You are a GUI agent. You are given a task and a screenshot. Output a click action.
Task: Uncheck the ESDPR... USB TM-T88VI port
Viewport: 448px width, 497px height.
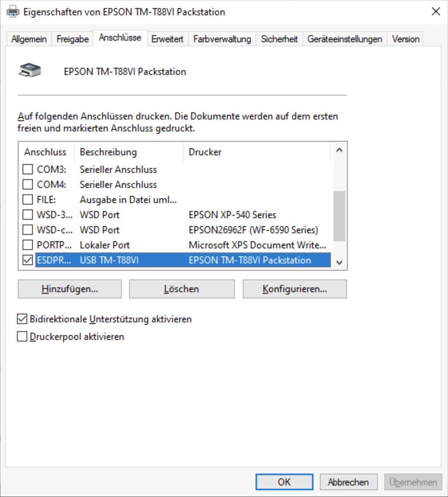pos(28,260)
